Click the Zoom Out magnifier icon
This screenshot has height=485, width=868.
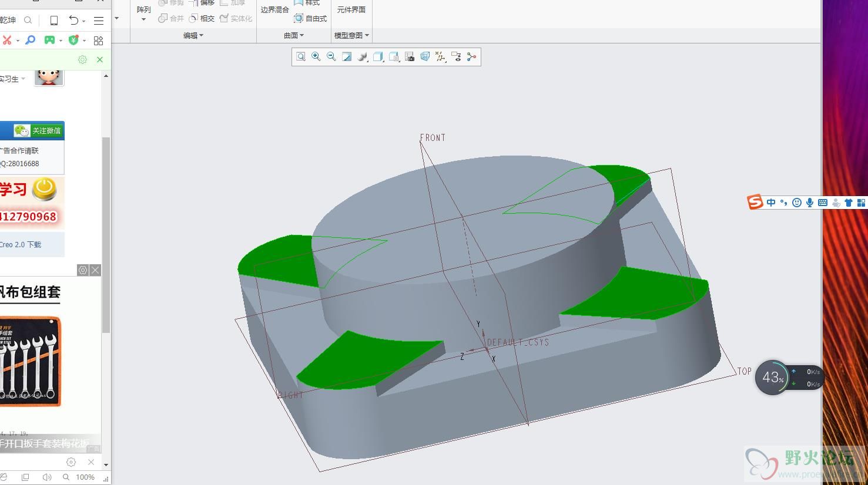331,57
